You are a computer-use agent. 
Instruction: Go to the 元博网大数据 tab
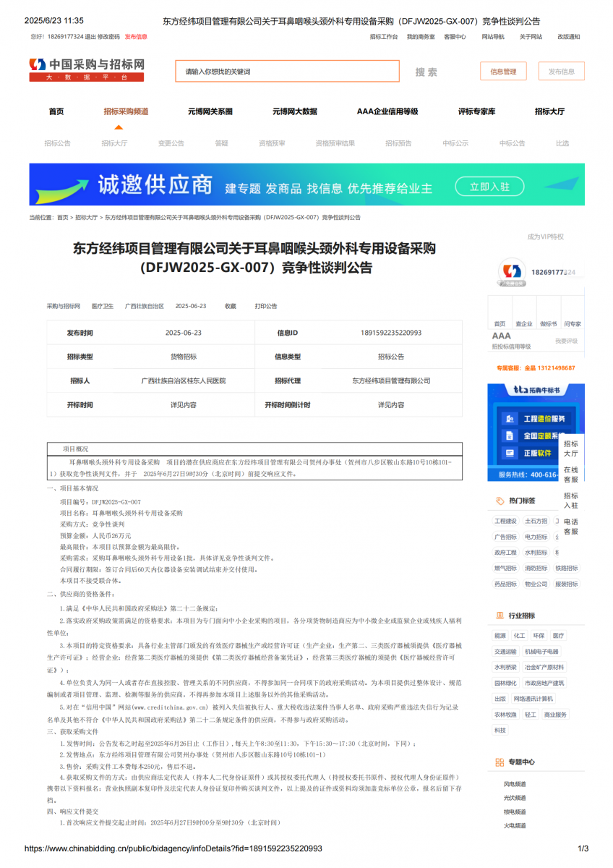295,111
